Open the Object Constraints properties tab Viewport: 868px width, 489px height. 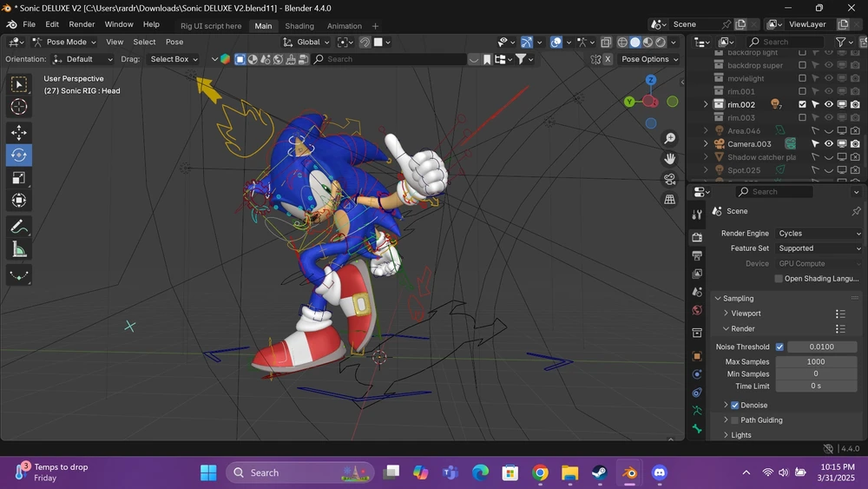click(697, 393)
